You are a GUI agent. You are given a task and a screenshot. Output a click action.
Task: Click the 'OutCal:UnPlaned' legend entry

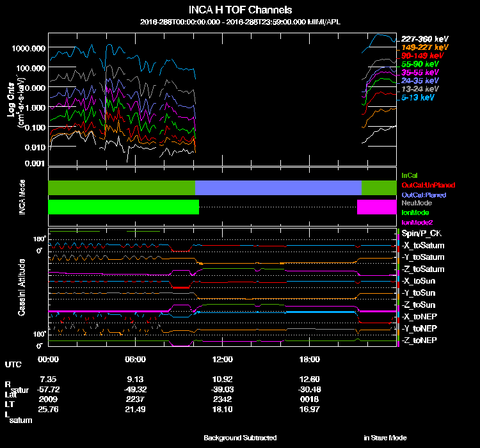pyautogui.click(x=428, y=185)
